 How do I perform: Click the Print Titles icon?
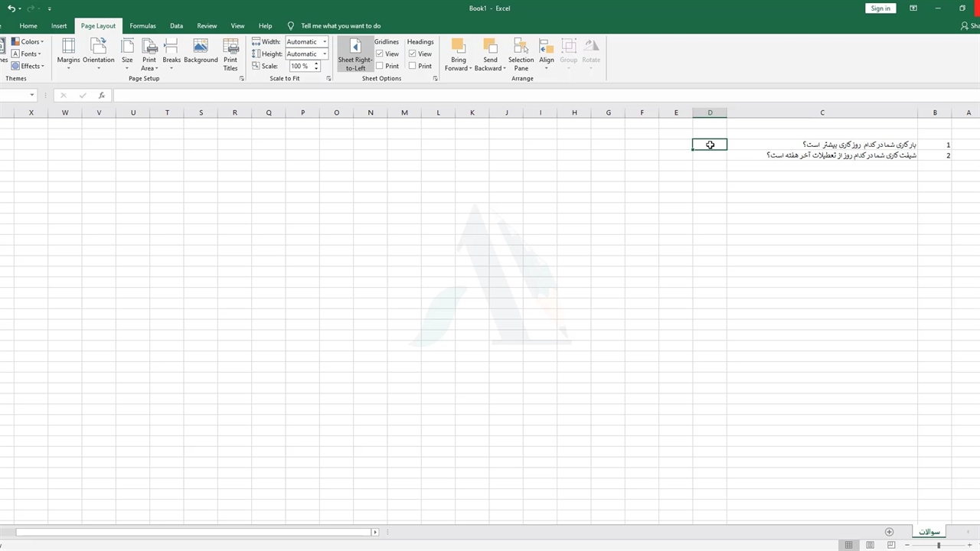click(x=230, y=53)
